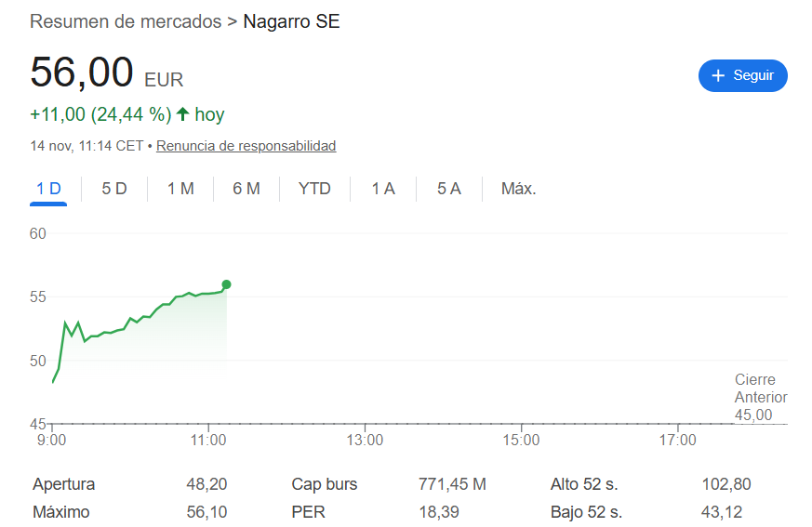Click the Seguir follow button
The image size is (812, 527).
(x=742, y=76)
